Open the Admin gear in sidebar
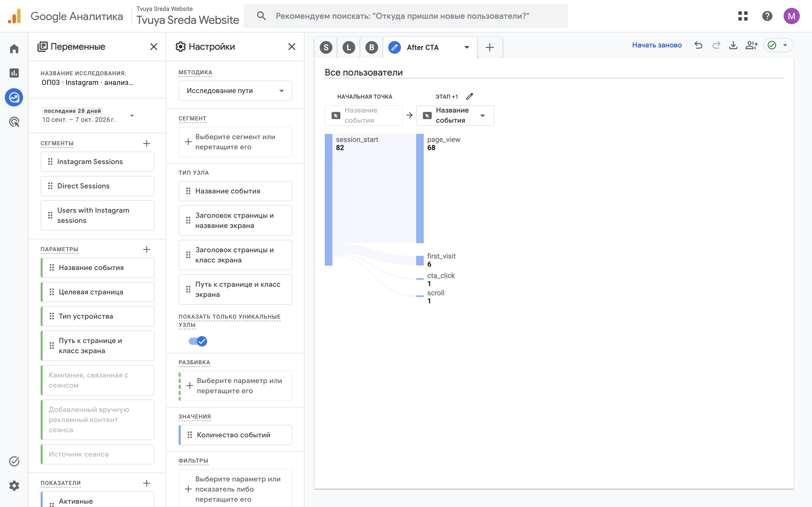Viewport: 812px width, 507px height. (x=14, y=485)
